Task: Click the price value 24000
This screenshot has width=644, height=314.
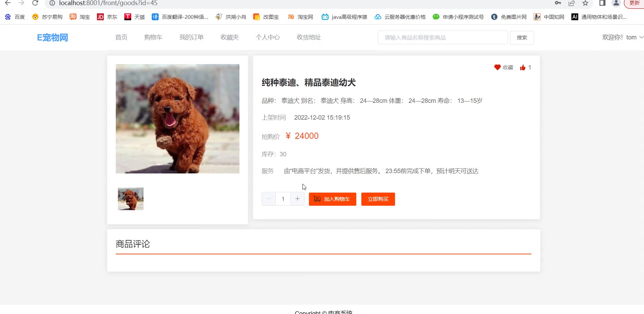Action: tap(307, 136)
